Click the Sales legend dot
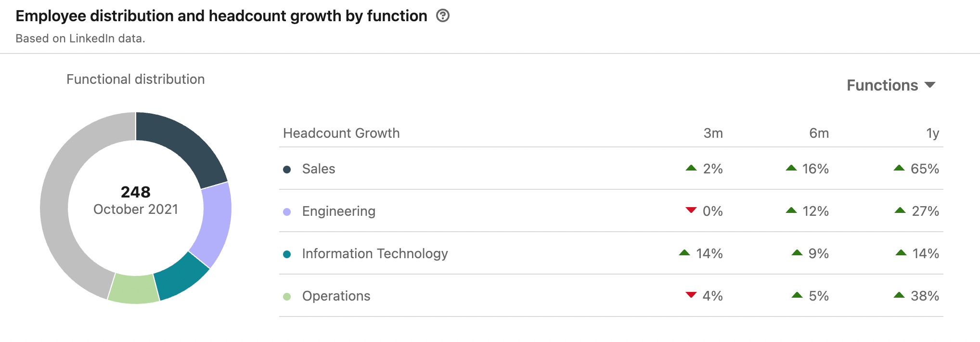 click(x=287, y=170)
